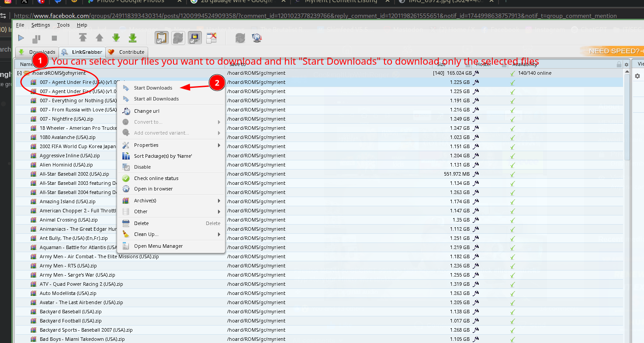The image size is (644, 343).
Task: Click the Move Up gray arrow icon
Action: pyautogui.click(x=100, y=38)
